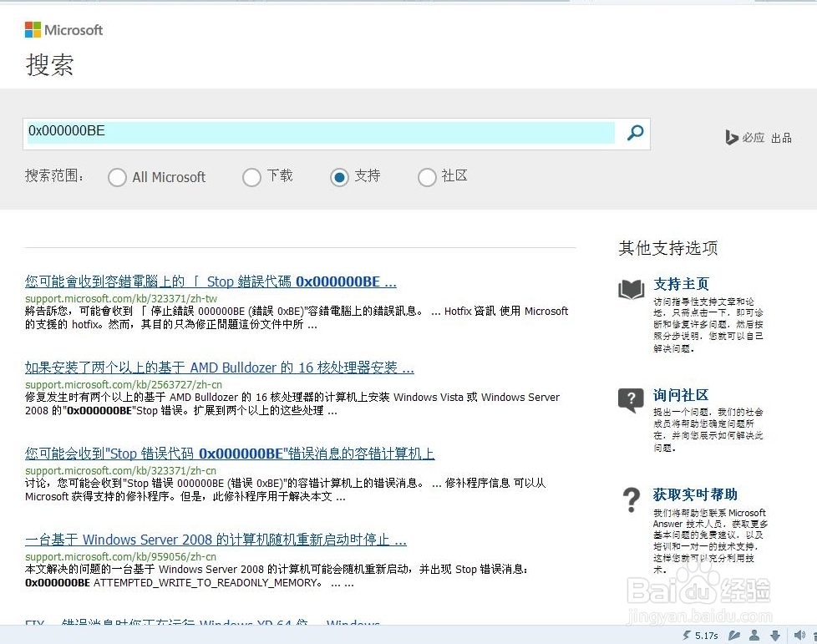This screenshot has width=817, height=644.
Task: Click the paper plane icon in status bar
Action: click(x=734, y=635)
